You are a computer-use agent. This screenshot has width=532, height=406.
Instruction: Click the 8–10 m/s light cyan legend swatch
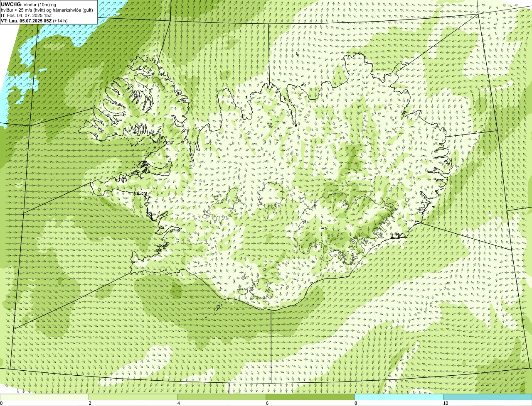pyautogui.click(x=399, y=397)
